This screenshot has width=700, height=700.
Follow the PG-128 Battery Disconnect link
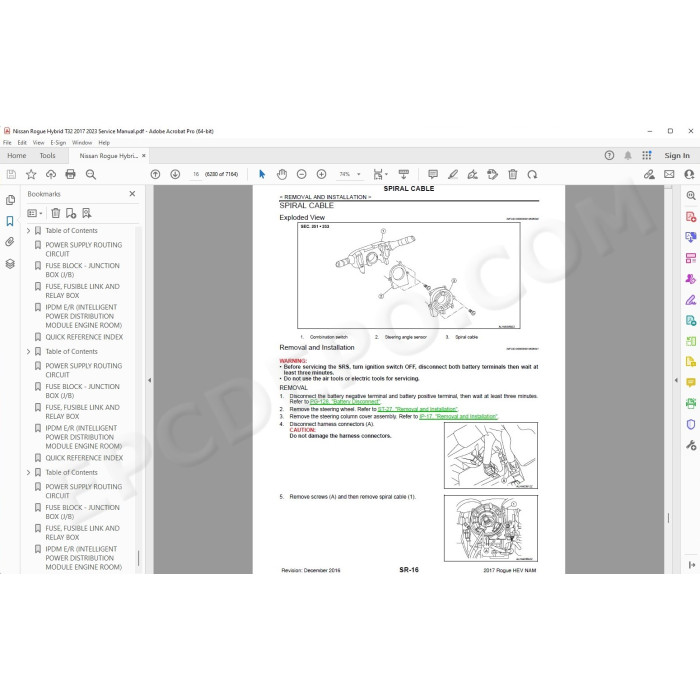pos(345,402)
